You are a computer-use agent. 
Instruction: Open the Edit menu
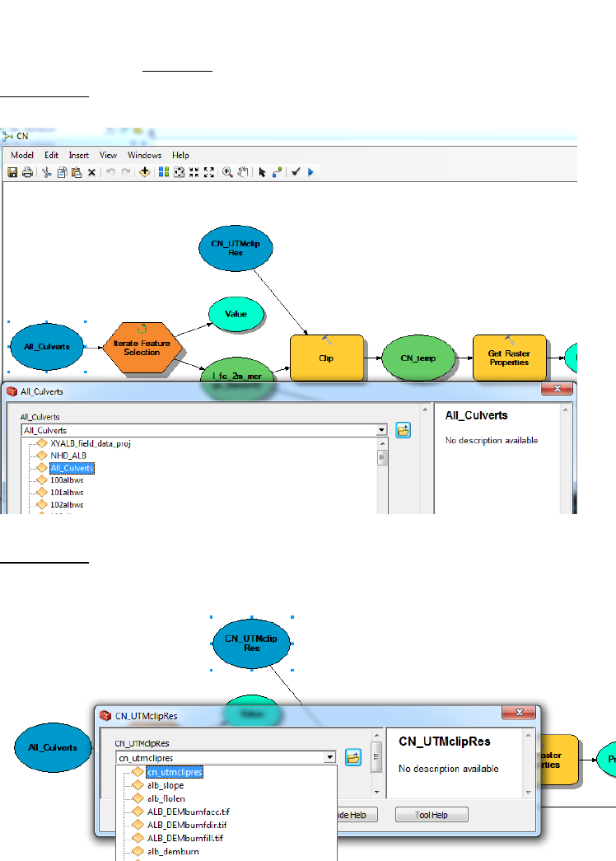pos(52,156)
